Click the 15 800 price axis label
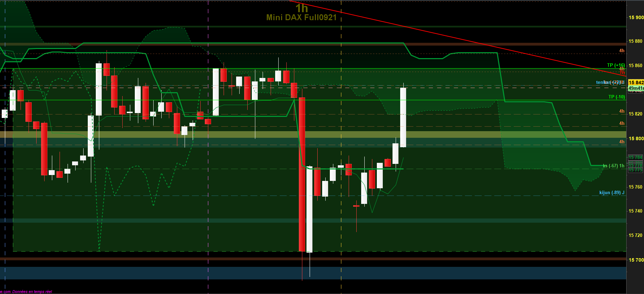The width and height of the screenshot is (644, 294). tap(636, 138)
